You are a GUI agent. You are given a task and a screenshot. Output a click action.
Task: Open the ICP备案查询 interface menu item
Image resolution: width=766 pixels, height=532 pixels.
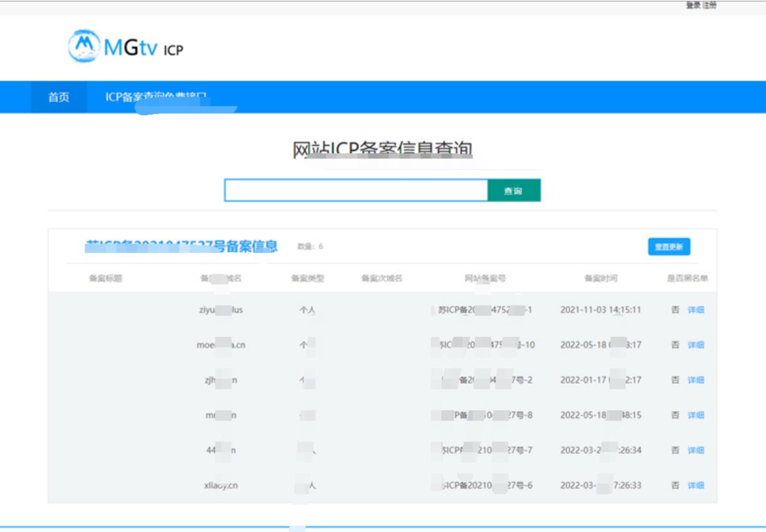coord(156,97)
